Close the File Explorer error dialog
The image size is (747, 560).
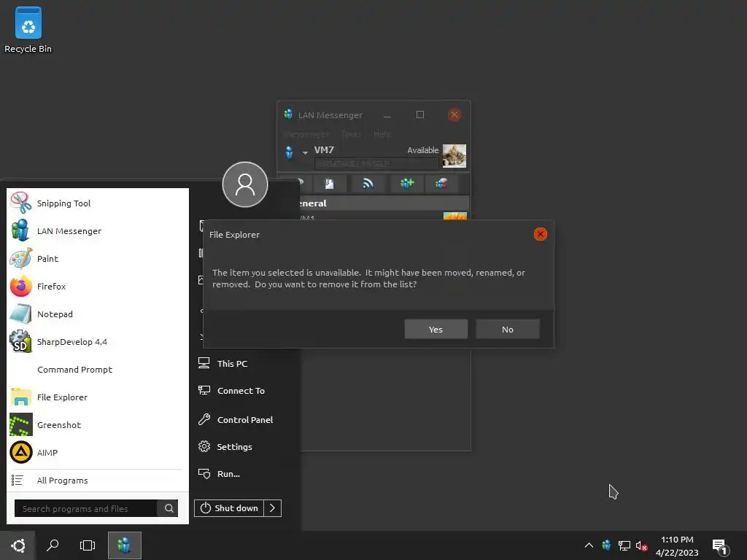click(541, 234)
